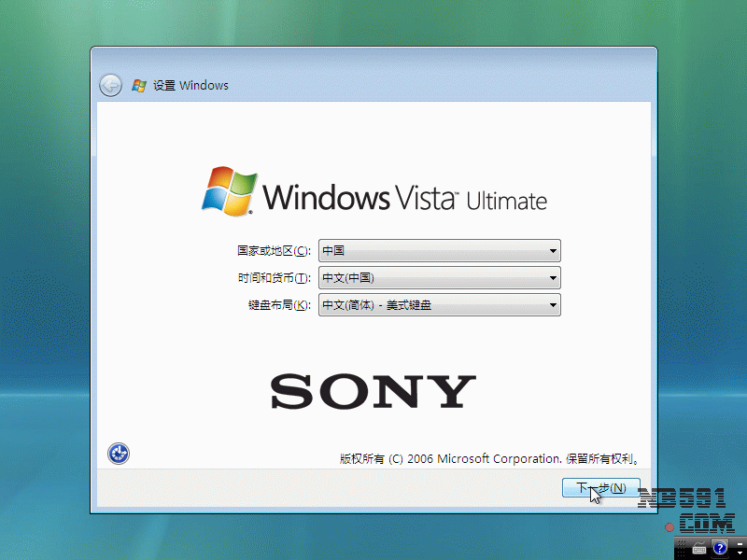Click the 国家或地区(C): label

tap(274, 250)
